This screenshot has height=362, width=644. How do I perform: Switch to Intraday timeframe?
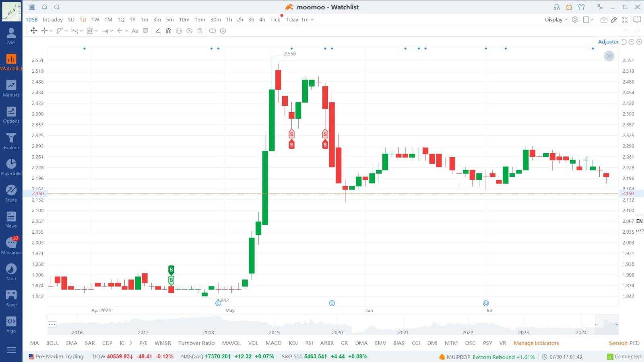click(53, 19)
